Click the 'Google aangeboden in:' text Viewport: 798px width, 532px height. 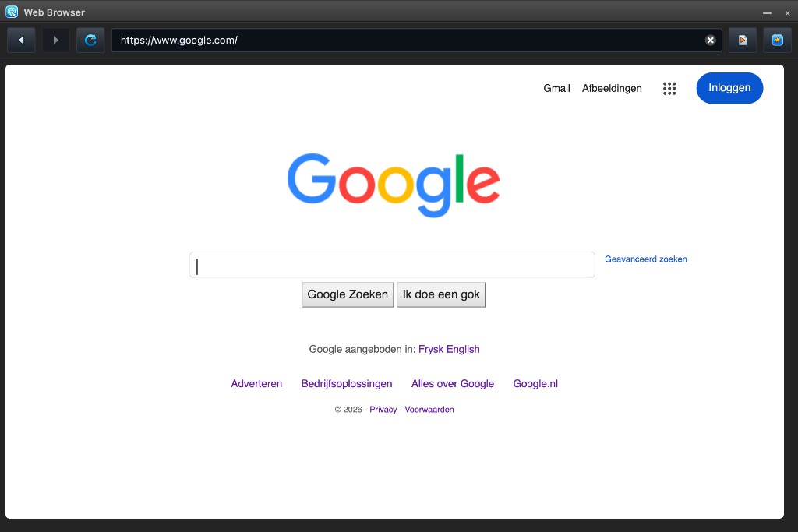coord(362,350)
